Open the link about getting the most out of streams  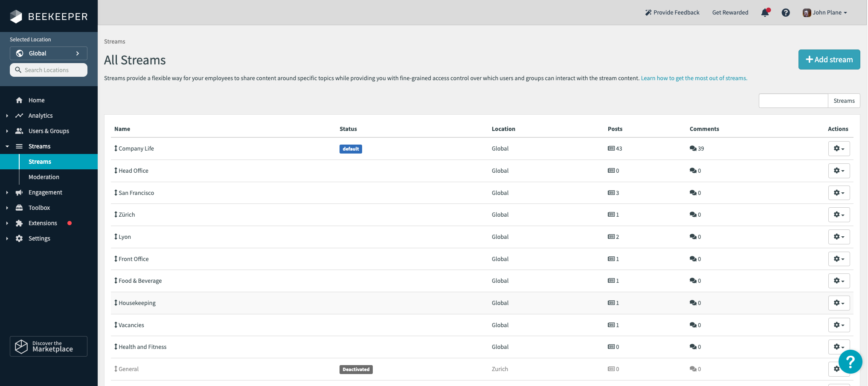693,78
